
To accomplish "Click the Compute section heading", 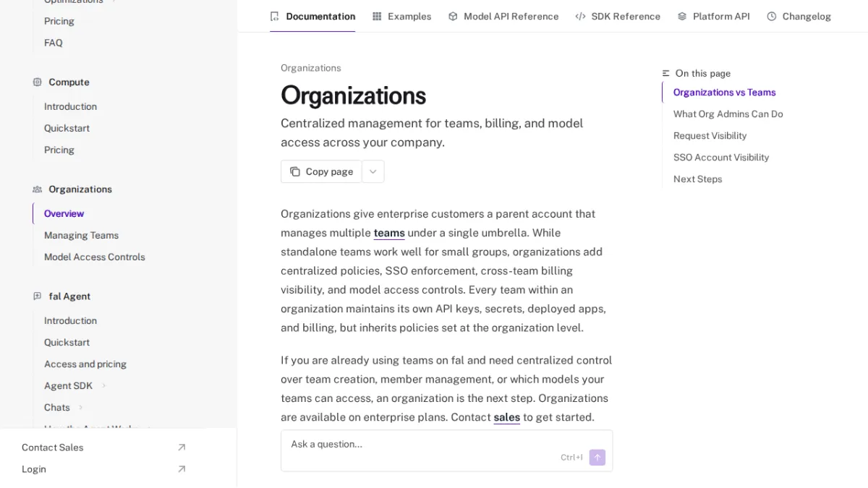I will tap(69, 82).
